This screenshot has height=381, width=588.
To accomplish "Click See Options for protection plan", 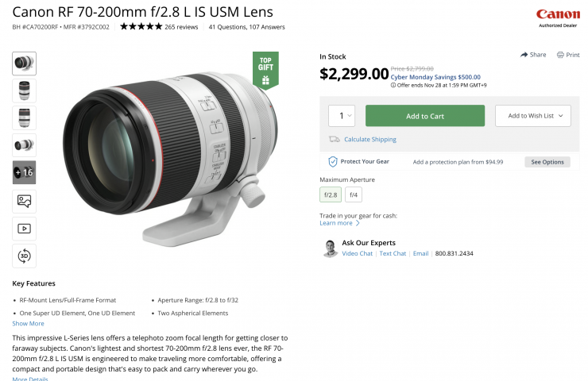I will click(547, 162).
